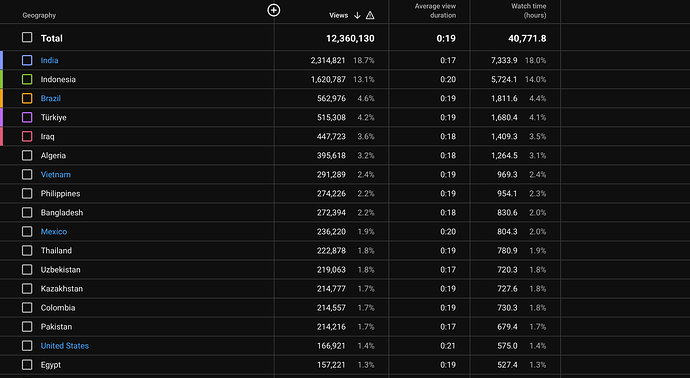Select the Egypt country name
Viewport: 690px width, 378px height.
51,365
